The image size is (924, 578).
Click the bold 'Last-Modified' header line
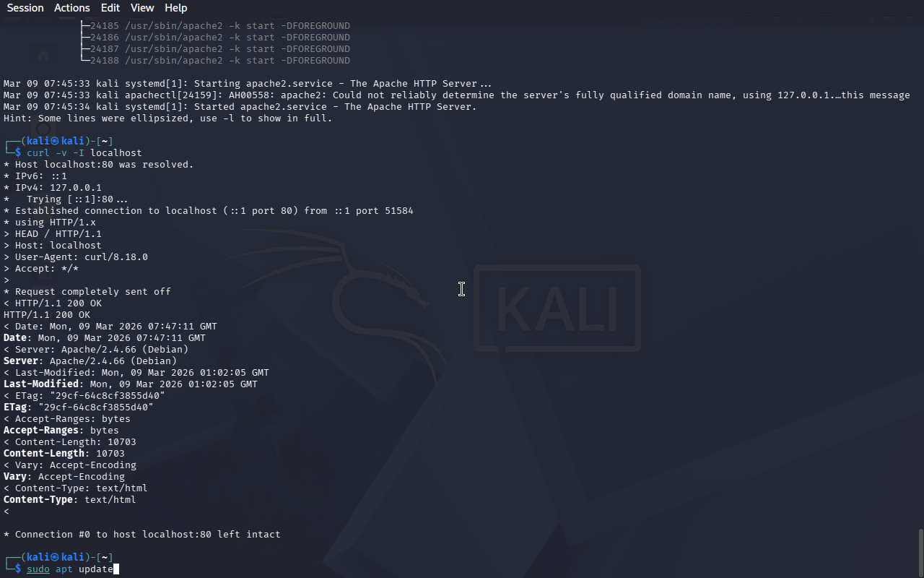(x=131, y=384)
